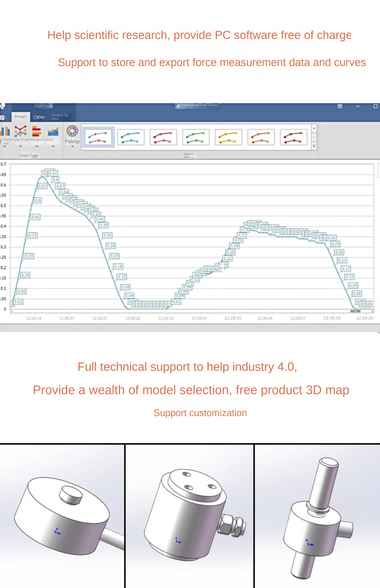Open the Palette dropdown chevron

coord(72,146)
